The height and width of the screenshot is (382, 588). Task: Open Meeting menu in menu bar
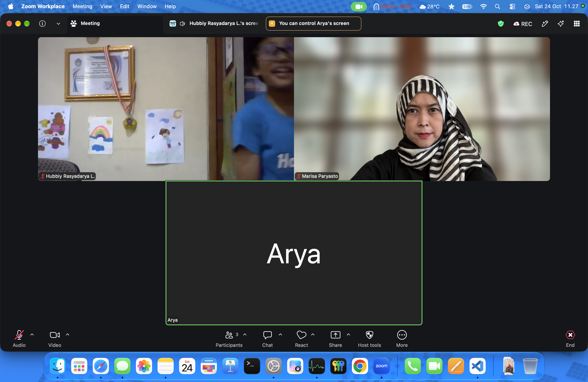[82, 6]
